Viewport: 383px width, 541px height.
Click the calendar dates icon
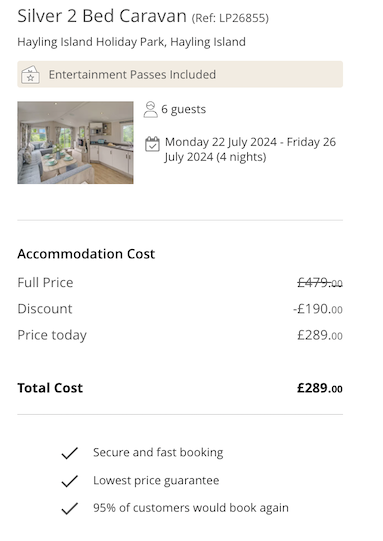pos(152,144)
